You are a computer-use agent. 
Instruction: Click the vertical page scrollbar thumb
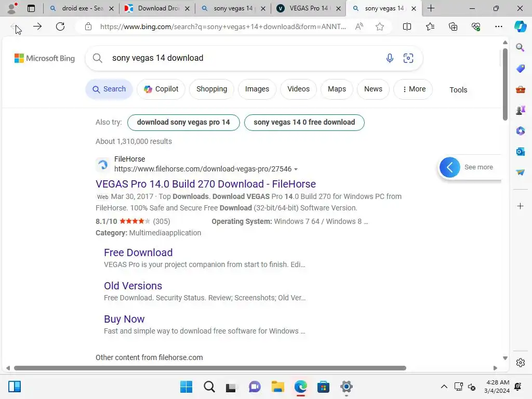coord(505,84)
